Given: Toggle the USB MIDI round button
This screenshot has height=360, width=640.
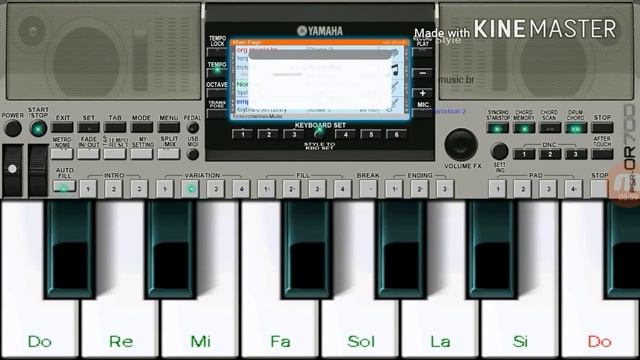Looking at the screenshot, I should click(193, 154).
